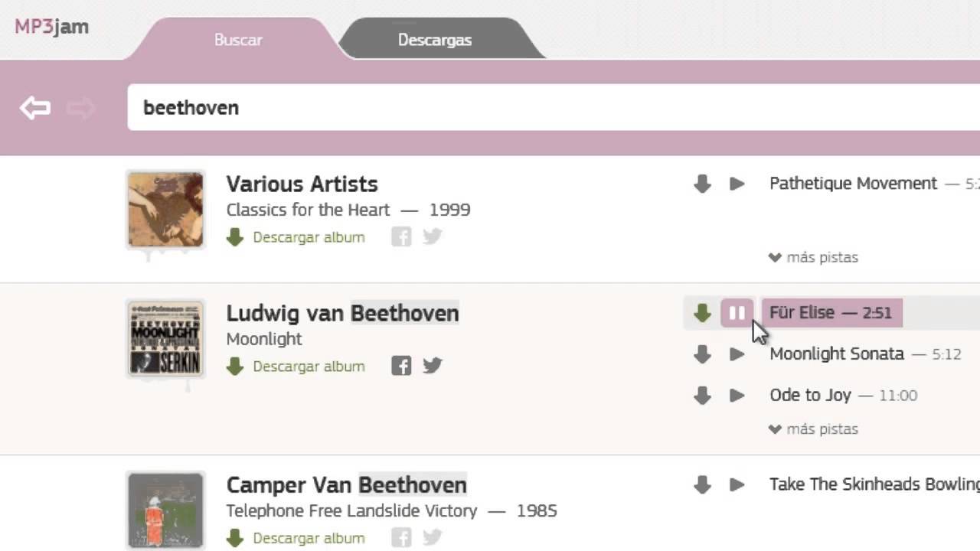Download the Für Elise track
This screenshot has width=980, height=551.
[702, 313]
